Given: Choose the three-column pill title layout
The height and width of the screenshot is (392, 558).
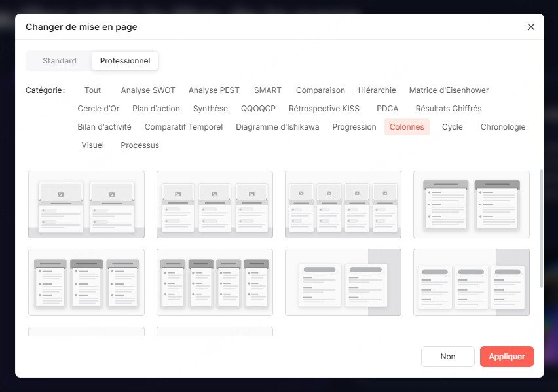Looking at the screenshot, I should click(472, 283).
